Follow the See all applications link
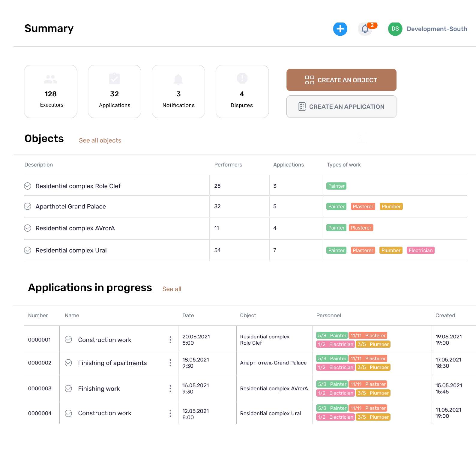The width and height of the screenshot is (476, 450). point(172,289)
